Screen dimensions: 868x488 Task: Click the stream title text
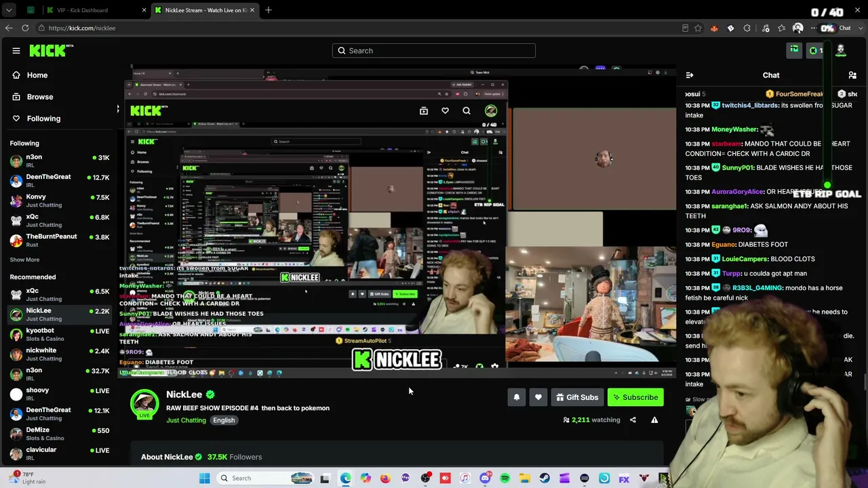(x=248, y=408)
